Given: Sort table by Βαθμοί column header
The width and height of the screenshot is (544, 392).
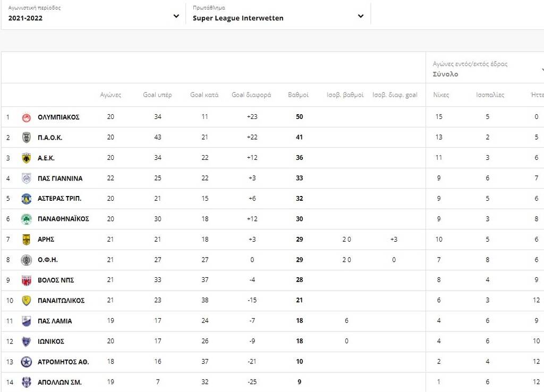Looking at the screenshot, I should (298, 95).
